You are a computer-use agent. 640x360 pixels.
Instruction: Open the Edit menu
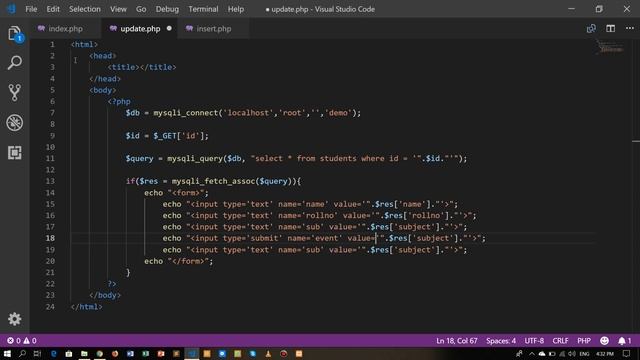53,9
